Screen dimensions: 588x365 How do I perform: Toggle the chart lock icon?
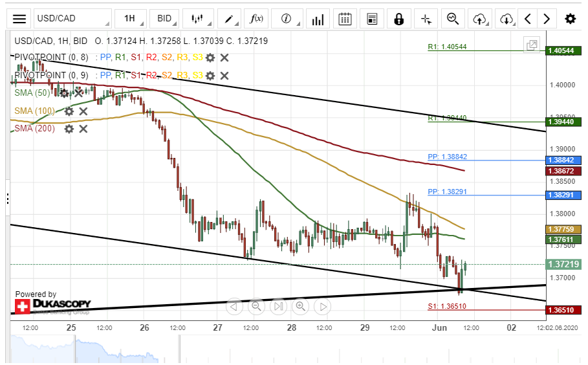click(x=399, y=19)
